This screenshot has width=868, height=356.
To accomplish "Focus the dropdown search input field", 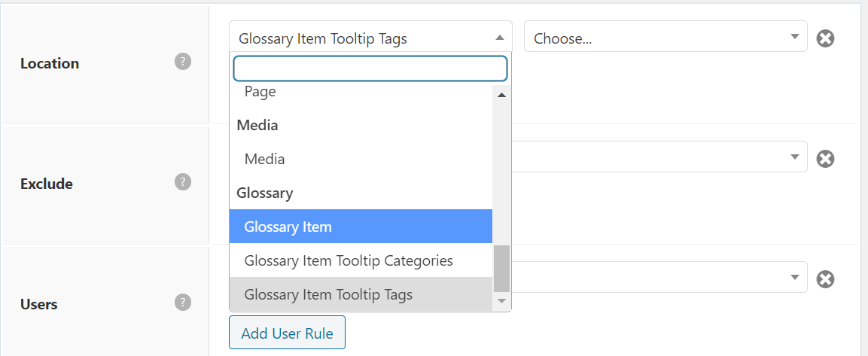I will (x=370, y=68).
